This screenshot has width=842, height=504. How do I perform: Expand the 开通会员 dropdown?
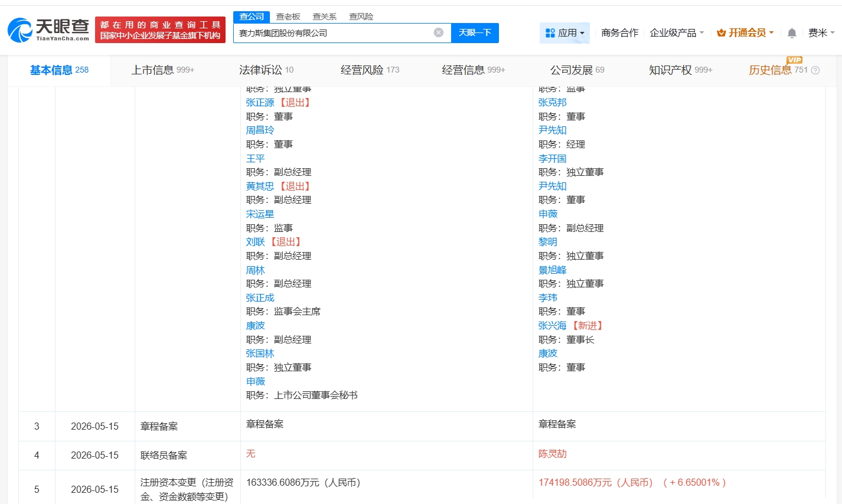click(745, 33)
